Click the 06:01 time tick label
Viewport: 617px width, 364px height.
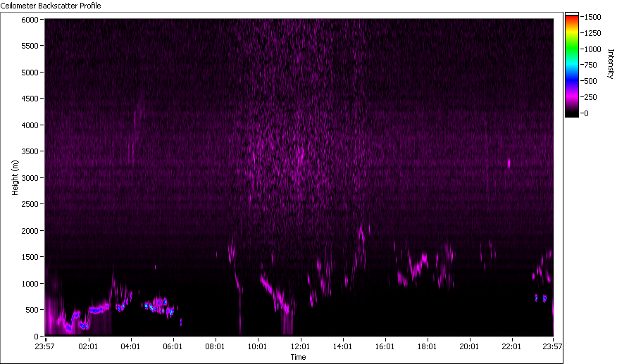tap(173, 346)
